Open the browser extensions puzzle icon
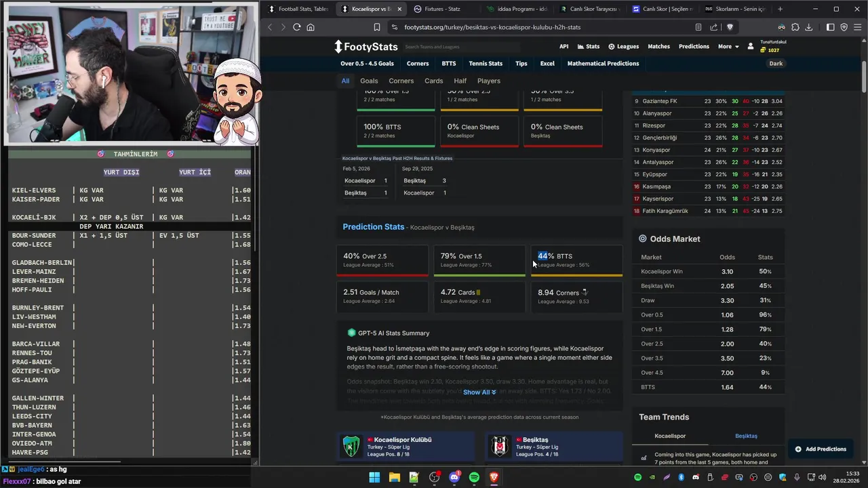Viewport: 868px width, 488px height. (x=795, y=27)
